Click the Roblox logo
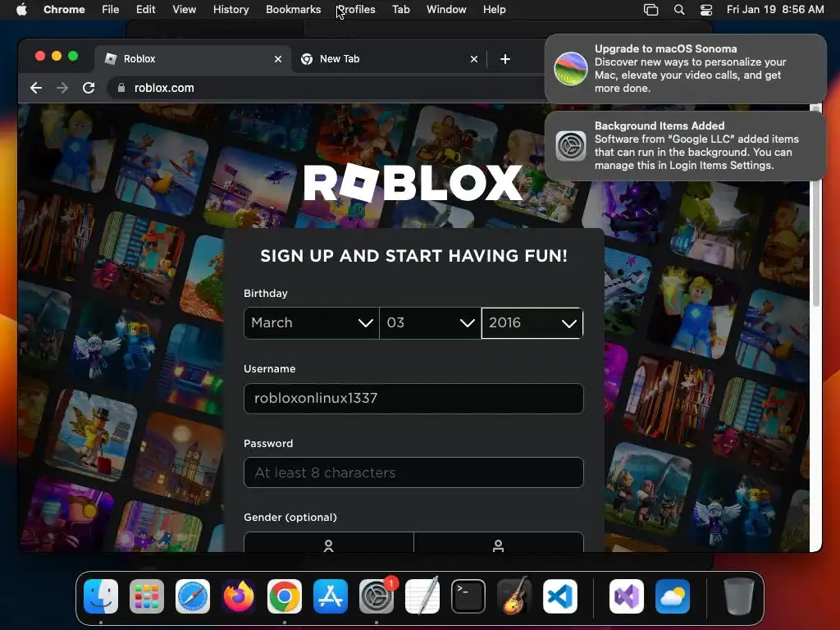Viewport: 840px width, 630px height. (413, 183)
